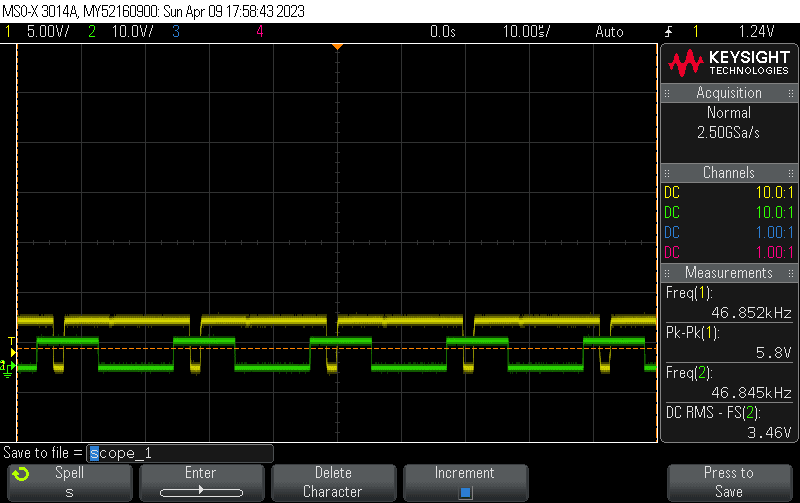Toggle channel 3 on in top bar
The image size is (800, 503).
coord(176,32)
